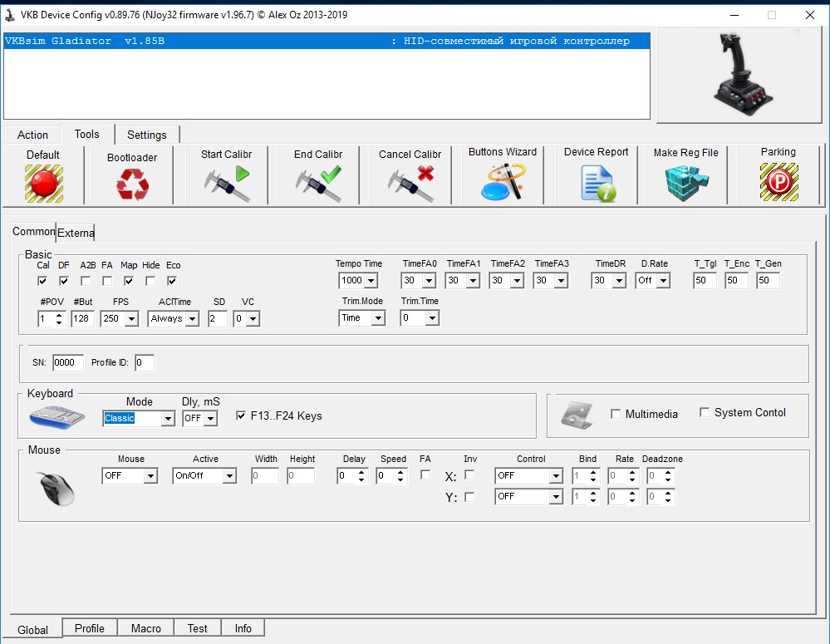Expand the VC dropdown
The height and width of the screenshot is (644, 830).
coord(253,319)
